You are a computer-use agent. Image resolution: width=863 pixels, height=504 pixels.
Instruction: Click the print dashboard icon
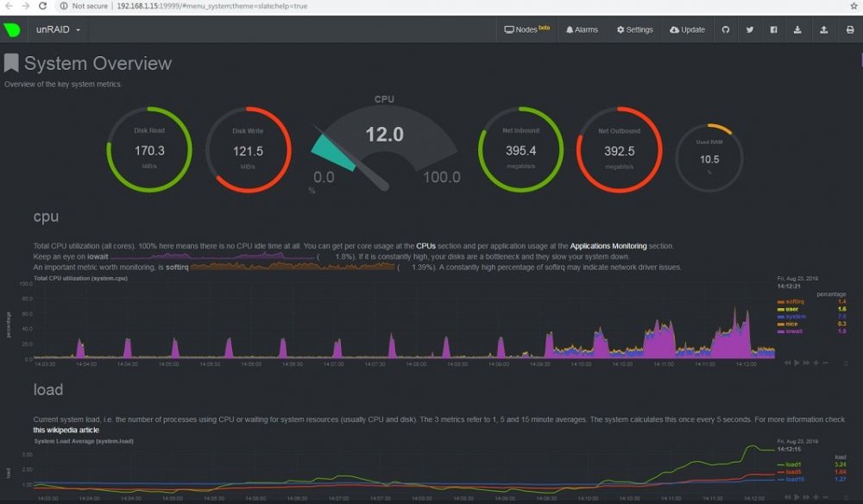(850, 29)
